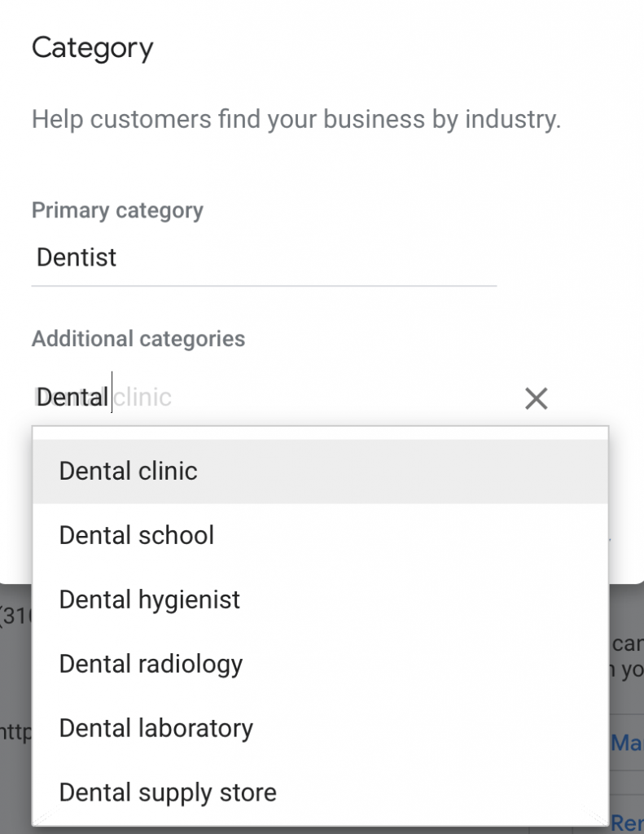The width and height of the screenshot is (644, 834).
Task: Add "Dental supply store" as a category
Action: click(167, 792)
